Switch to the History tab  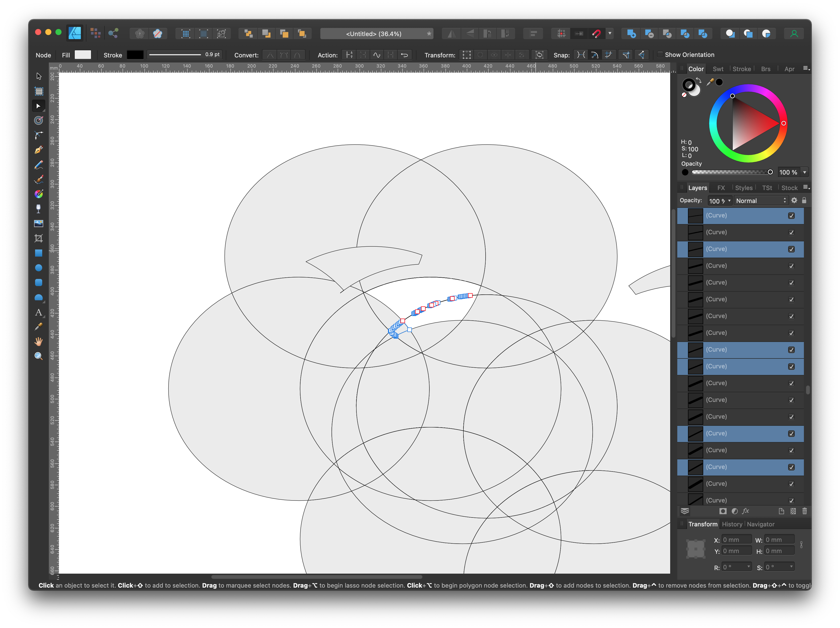pos(732,524)
